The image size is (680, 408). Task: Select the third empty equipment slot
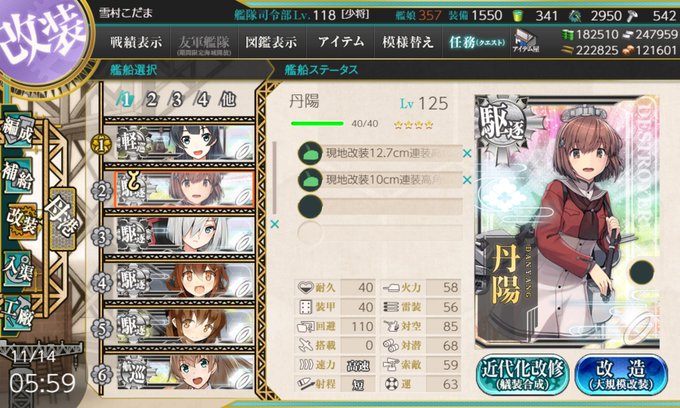coord(379,206)
